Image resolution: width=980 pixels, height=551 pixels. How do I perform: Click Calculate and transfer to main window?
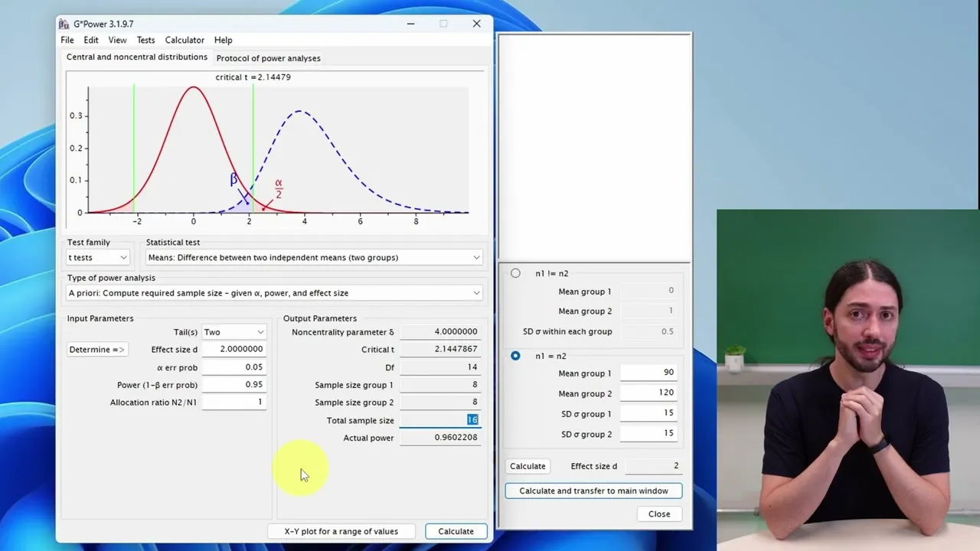tap(593, 491)
